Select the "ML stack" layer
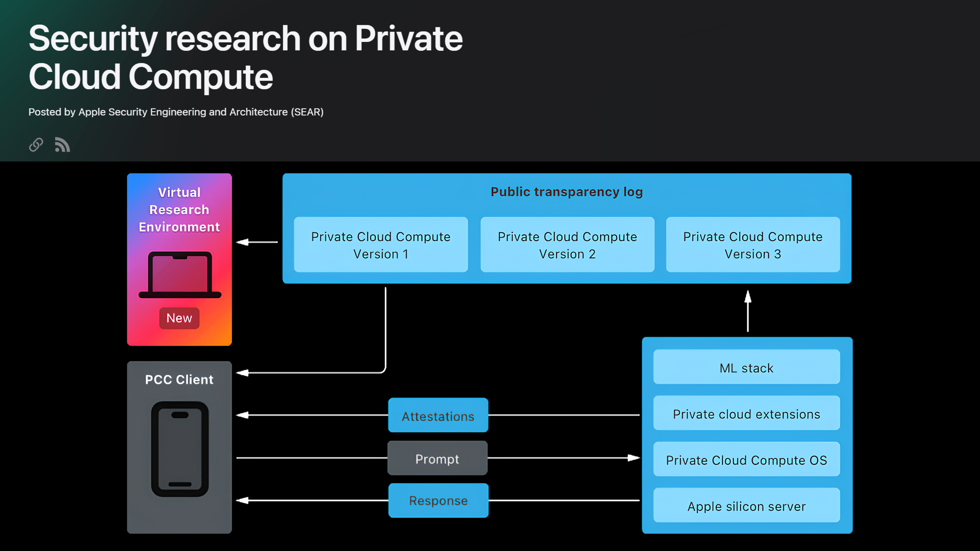The width and height of the screenshot is (980, 551). click(x=747, y=367)
